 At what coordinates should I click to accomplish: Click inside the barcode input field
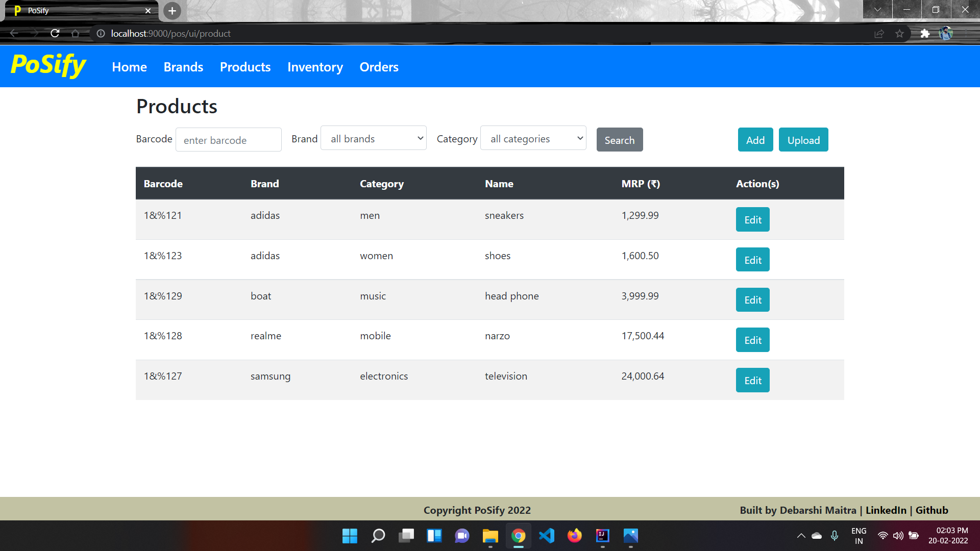tap(228, 139)
